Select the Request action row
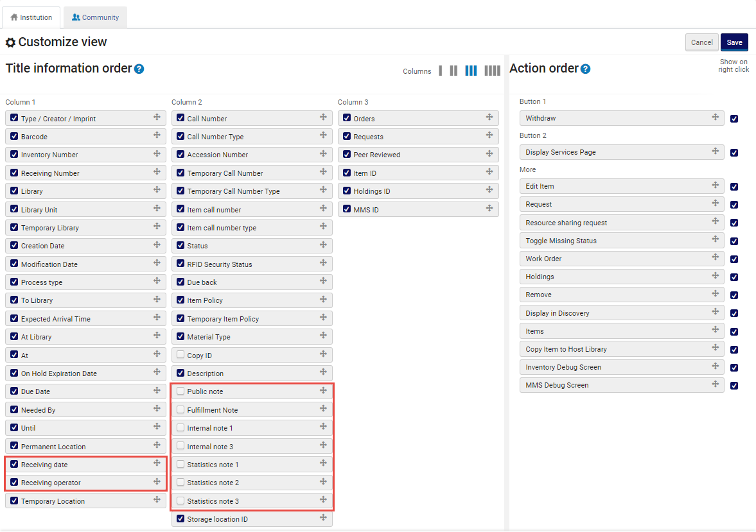 622,204
